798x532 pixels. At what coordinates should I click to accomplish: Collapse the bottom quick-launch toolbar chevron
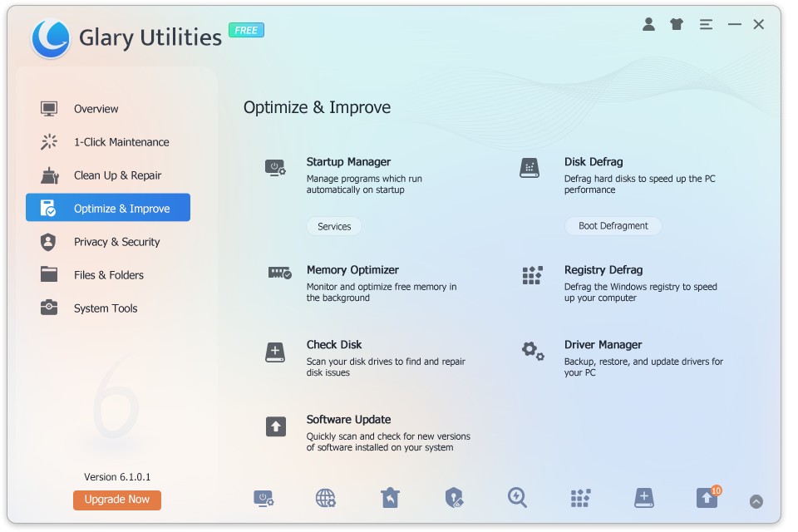tap(756, 501)
